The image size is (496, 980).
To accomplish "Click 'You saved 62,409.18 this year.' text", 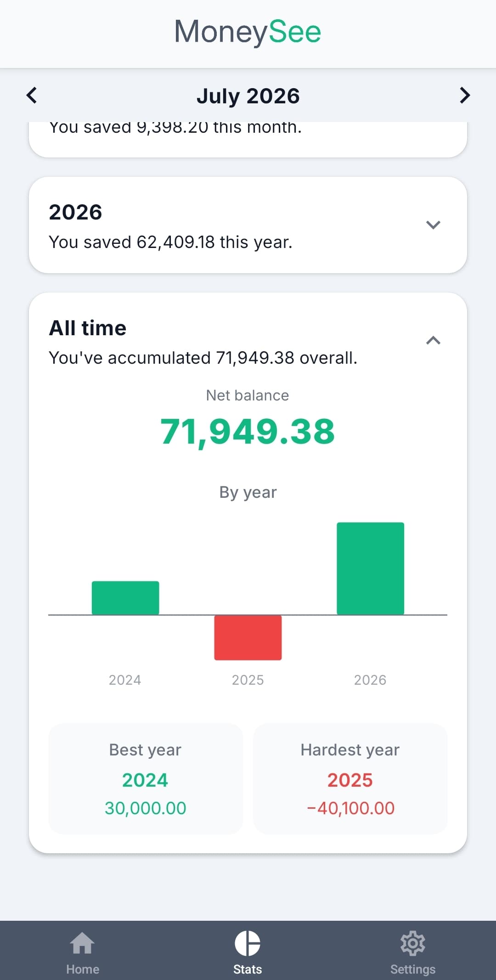I will point(171,242).
